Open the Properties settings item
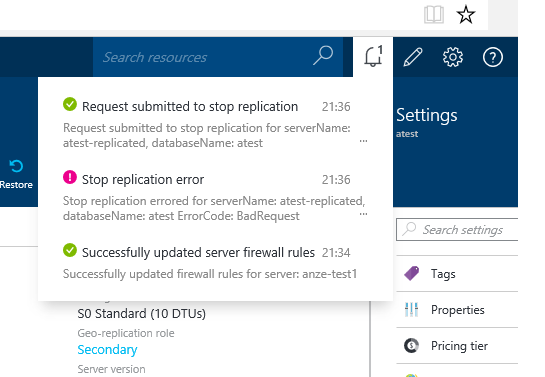Viewport: 545px width, 377px height. click(x=457, y=310)
